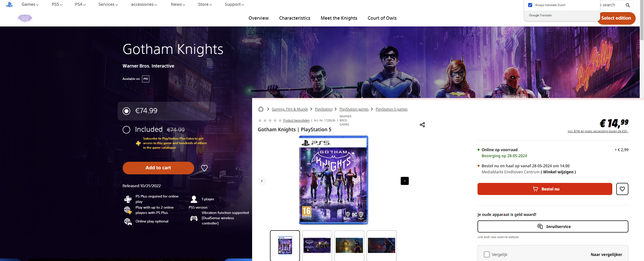Image resolution: width=644 pixels, height=261 pixels.
Task: Click the € 14,99 price
Action: click(x=614, y=123)
